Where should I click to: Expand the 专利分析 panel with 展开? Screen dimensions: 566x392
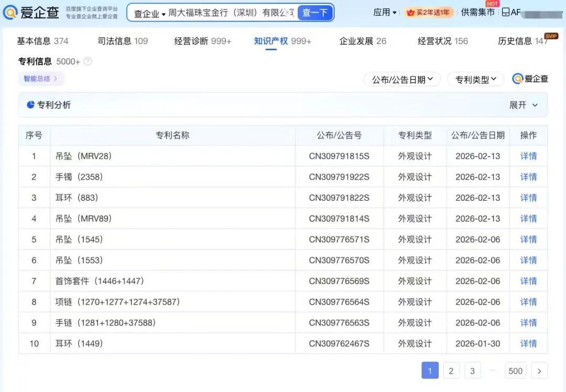524,105
